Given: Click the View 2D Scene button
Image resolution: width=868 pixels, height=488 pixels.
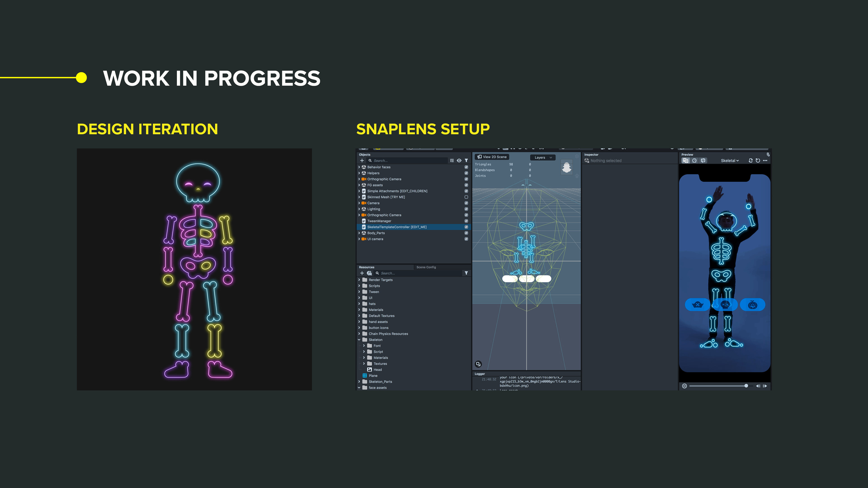Looking at the screenshot, I should pos(492,157).
